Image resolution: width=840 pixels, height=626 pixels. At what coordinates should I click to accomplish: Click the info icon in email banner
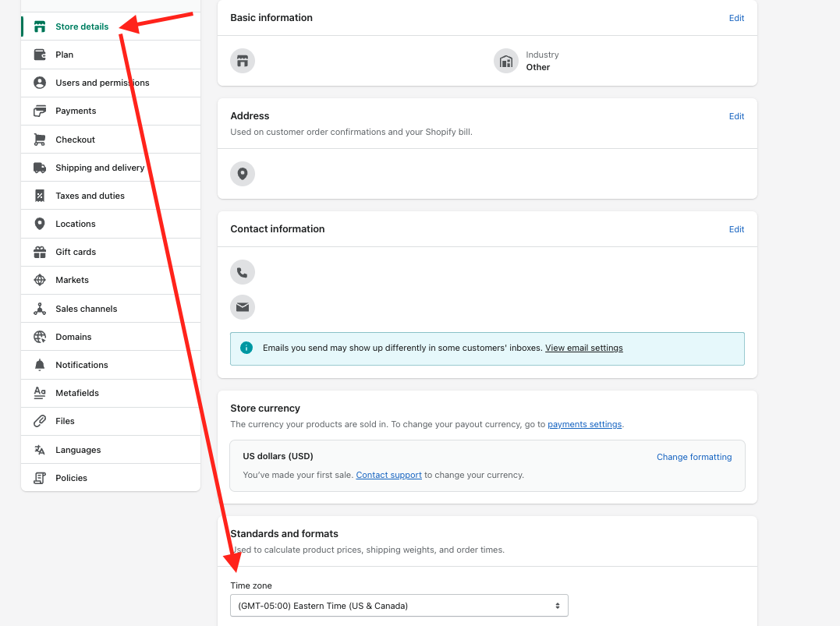tap(246, 348)
